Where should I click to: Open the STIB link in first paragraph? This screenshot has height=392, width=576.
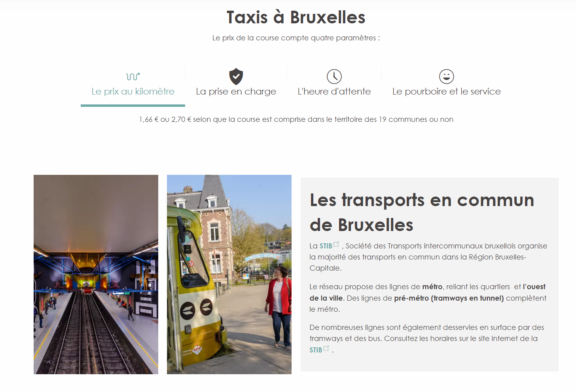326,246
